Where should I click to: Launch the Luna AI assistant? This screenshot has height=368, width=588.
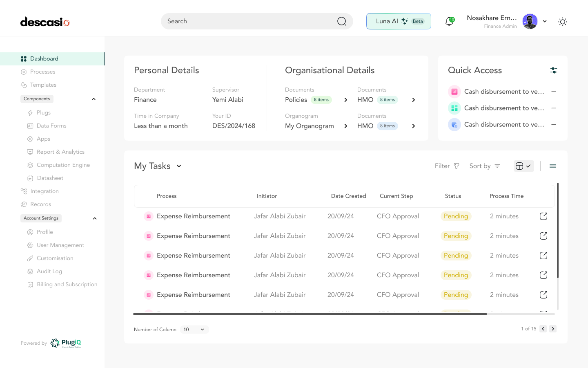pyautogui.click(x=398, y=21)
